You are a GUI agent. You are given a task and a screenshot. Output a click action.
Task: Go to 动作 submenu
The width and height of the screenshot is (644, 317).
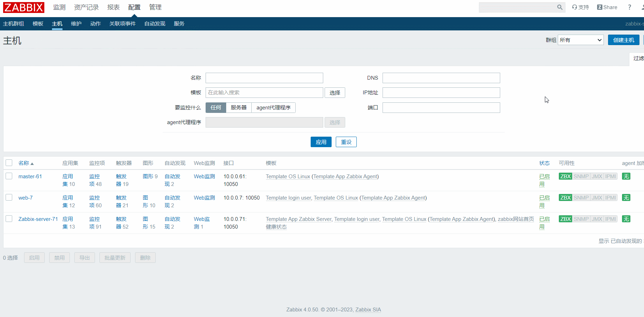coord(96,24)
